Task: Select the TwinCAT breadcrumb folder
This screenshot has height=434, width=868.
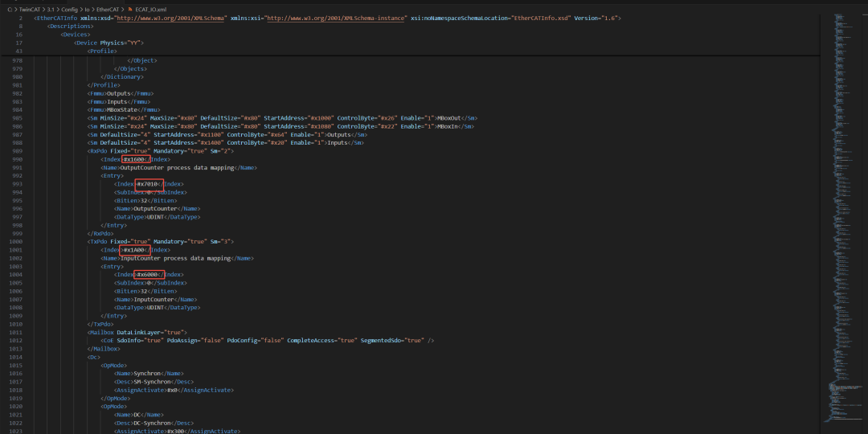Action: point(31,9)
